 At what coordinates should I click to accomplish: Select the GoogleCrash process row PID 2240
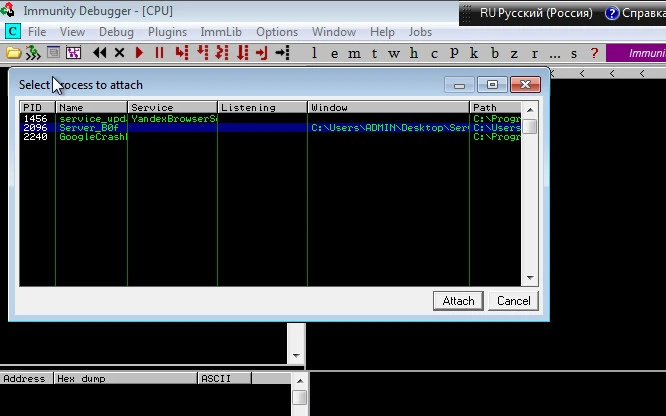point(270,137)
